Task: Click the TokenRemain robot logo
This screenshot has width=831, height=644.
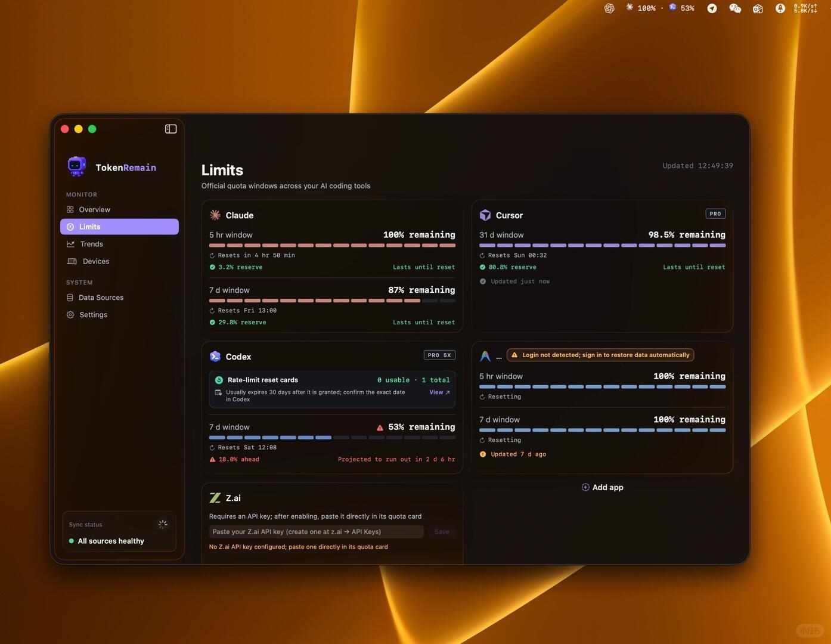Action: point(77,166)
